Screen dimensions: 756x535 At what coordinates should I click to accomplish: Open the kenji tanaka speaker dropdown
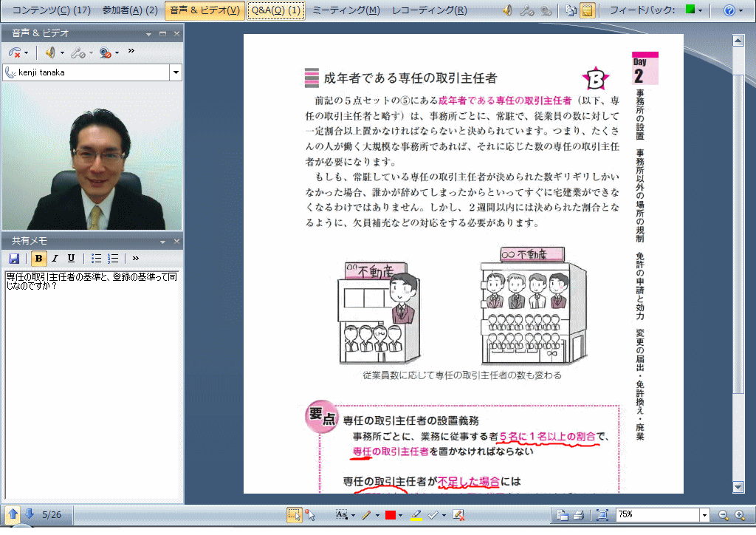tap(176, 72)
